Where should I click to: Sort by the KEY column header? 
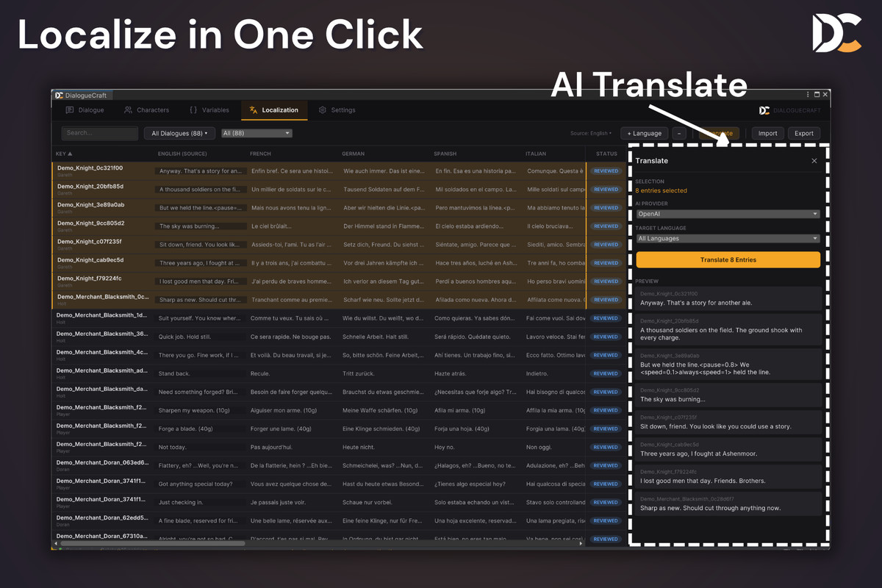click(64, 154)
